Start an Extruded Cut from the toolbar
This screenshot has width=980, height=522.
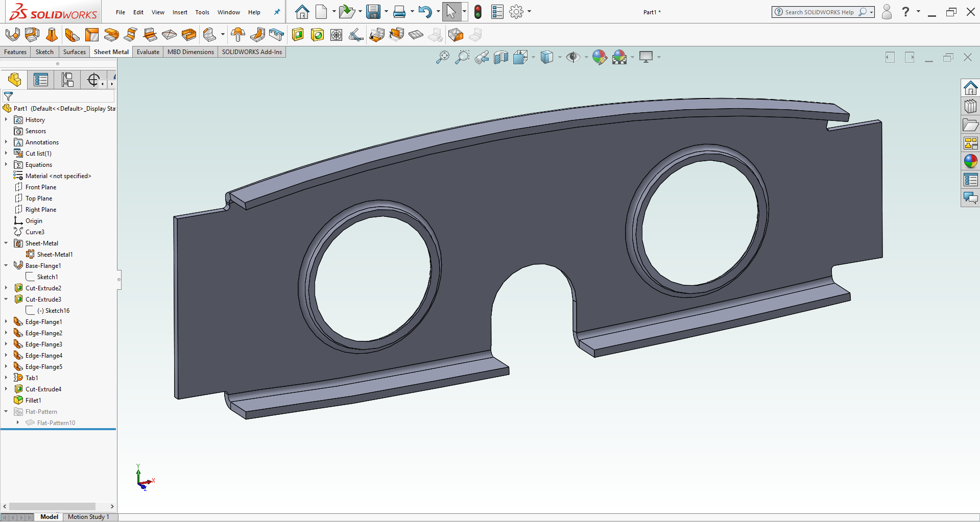point(298,35)
